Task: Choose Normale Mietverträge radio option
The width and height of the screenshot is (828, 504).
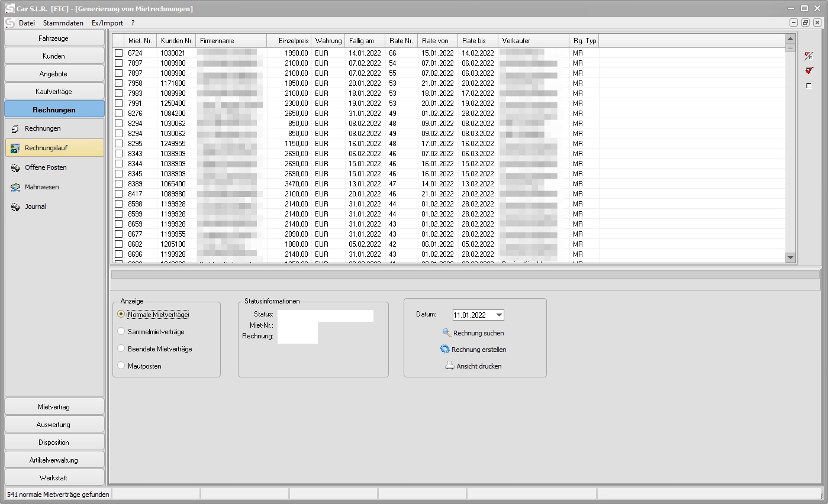Action: [x=121, y=315]
